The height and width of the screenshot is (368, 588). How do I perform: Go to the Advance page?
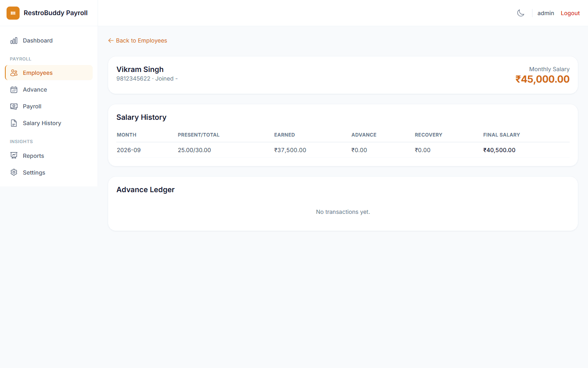click(x=49, y=90)
